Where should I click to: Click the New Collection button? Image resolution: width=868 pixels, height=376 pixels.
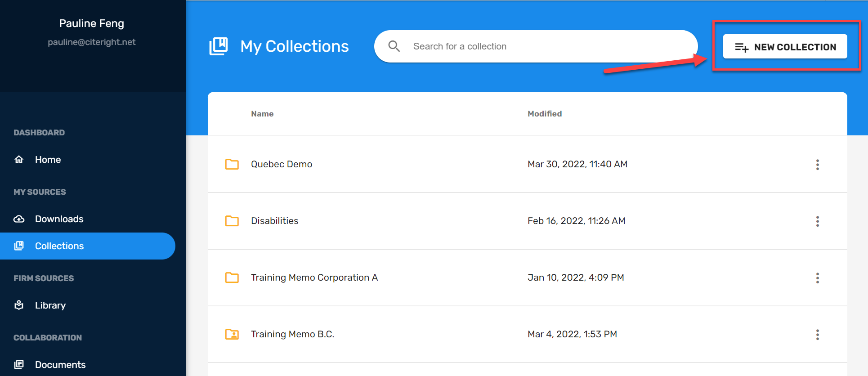click(785, 47)
